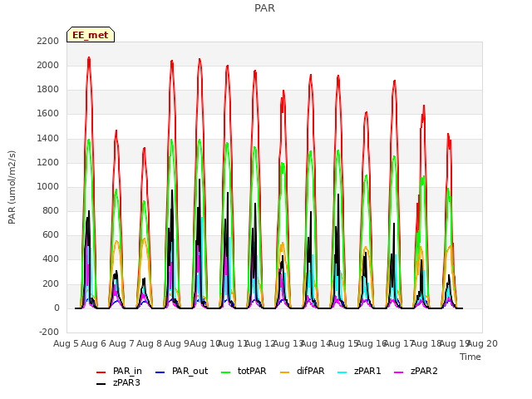Click the 1200 y-axis tick label
Viewport: 532px width, 399px height.
pyautogui.click(x=48, y=163)
